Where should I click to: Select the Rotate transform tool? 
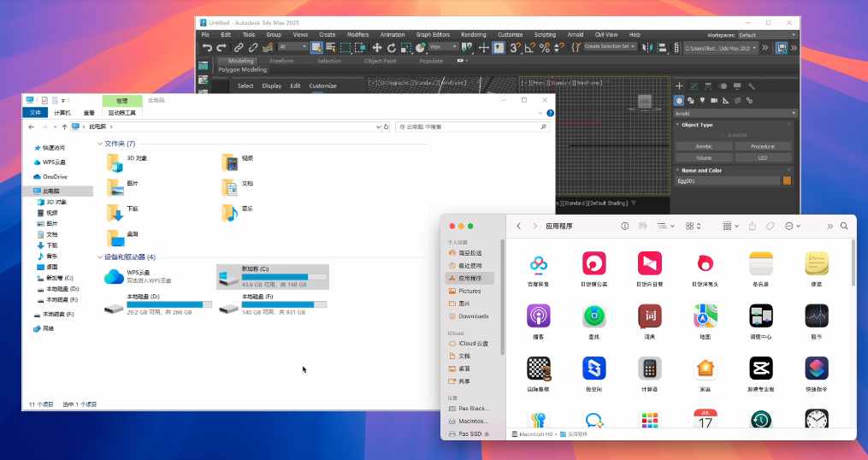(x=392, y=48)
